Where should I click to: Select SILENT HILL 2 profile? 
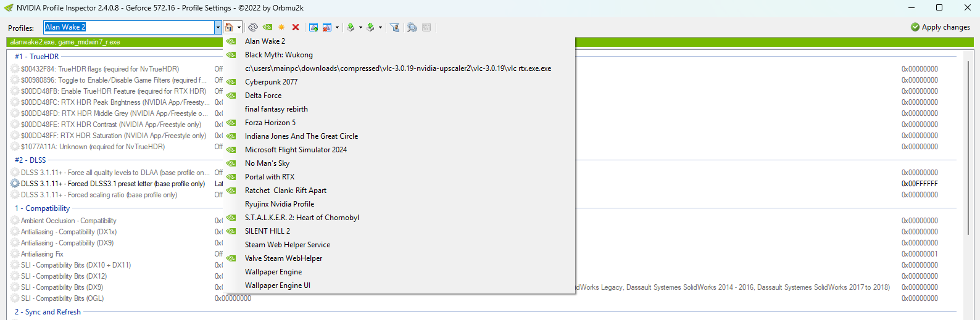pos(399,231)
